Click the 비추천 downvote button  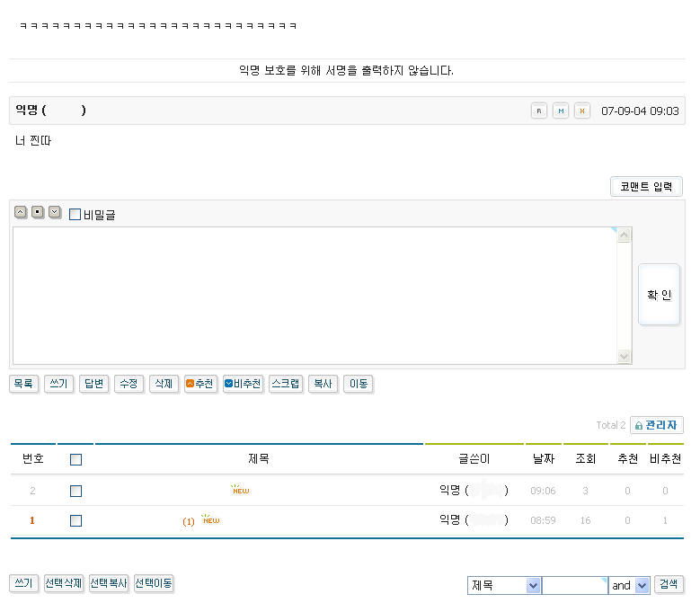244,384
